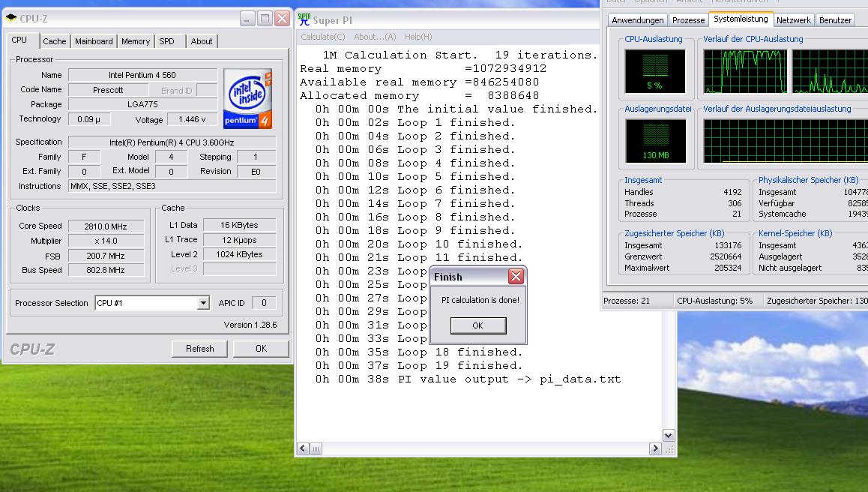868x492 pixels.
Task: Click the CPU-Z title bar icon
Action: tap(11, 19)
